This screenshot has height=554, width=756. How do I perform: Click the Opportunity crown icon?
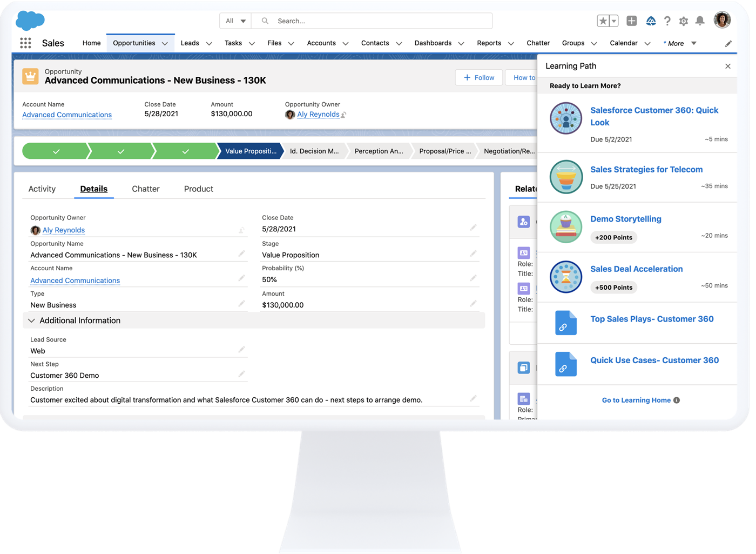point(30,76)
